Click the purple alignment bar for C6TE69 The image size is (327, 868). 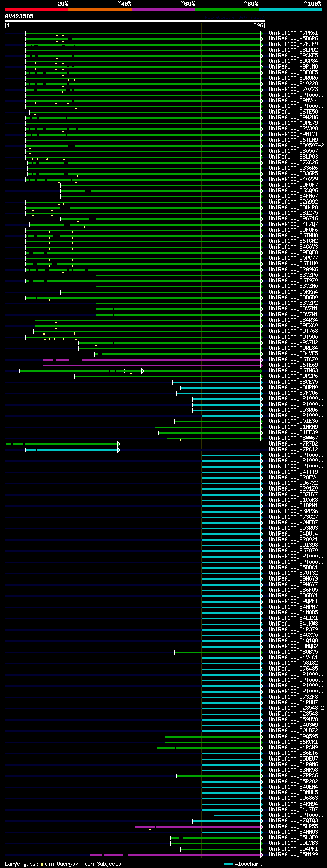153,365
